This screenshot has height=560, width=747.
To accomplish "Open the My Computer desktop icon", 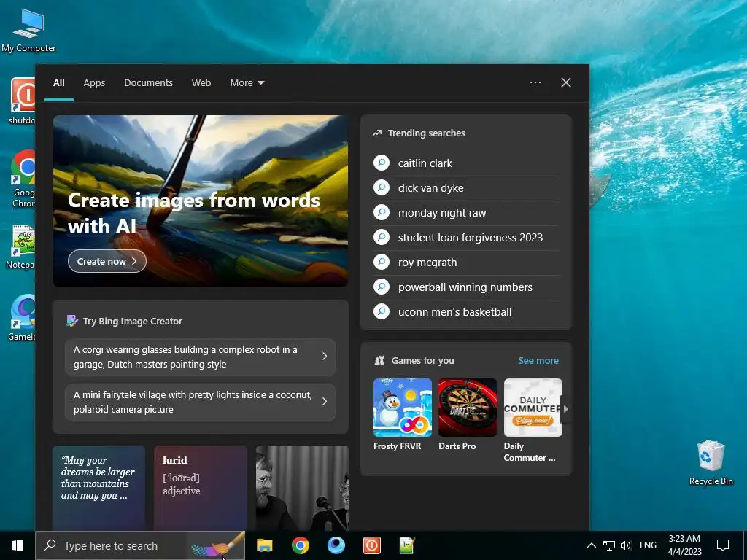I will click(x=28, y=31).
